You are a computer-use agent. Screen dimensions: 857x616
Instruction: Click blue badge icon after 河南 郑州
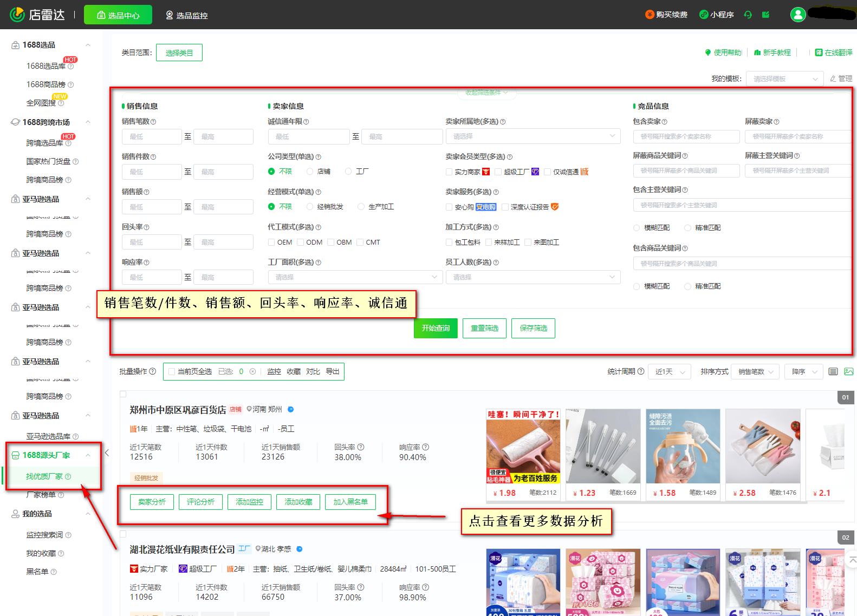coord(290,409)
